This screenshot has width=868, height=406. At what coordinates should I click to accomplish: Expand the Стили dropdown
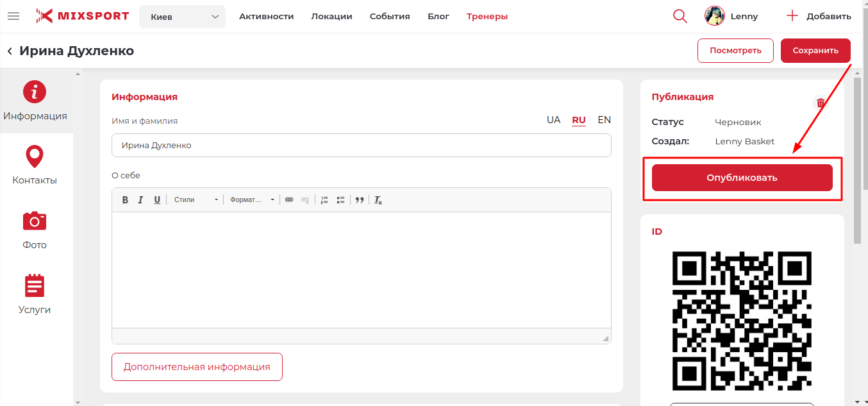click(x=196, y=200)
